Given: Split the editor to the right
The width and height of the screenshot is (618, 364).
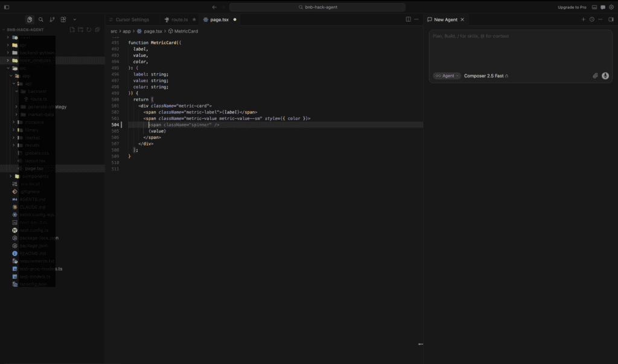Looking at the screenshot, I should click(x=409, y=19).
